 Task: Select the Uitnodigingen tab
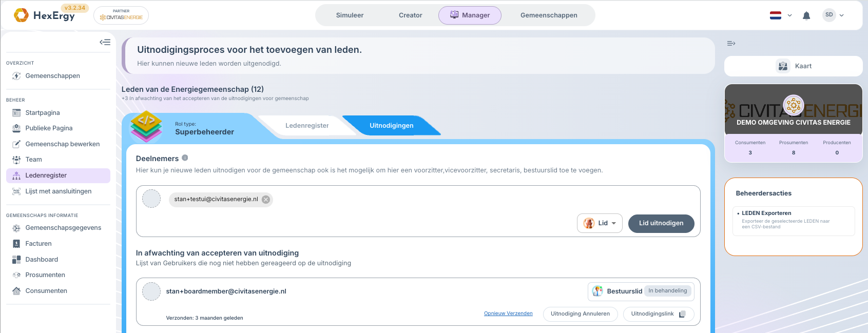pos(391,126)
